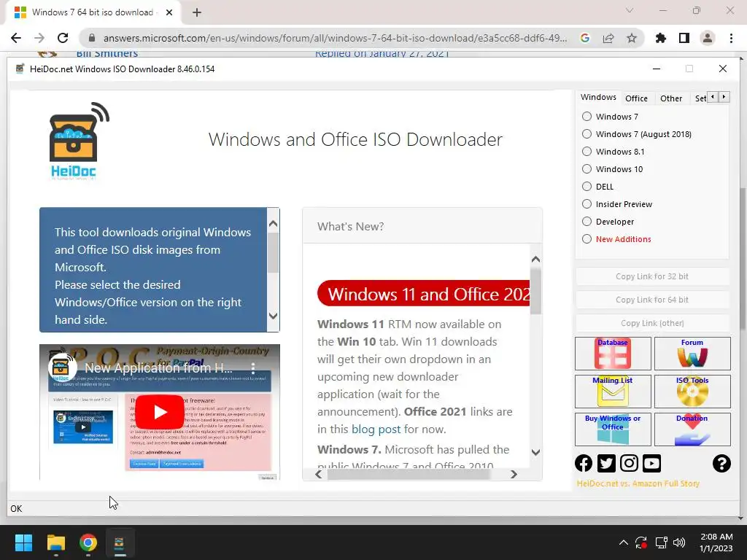Open the Donation icon button
The height and width of the screenshot is (560, 747).
[692, 429]
